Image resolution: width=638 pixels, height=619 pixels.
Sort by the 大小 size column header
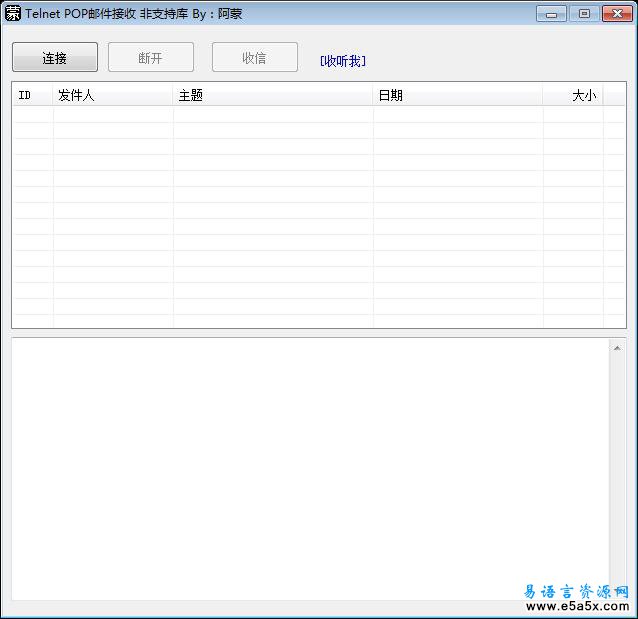[x=573, y=95]
